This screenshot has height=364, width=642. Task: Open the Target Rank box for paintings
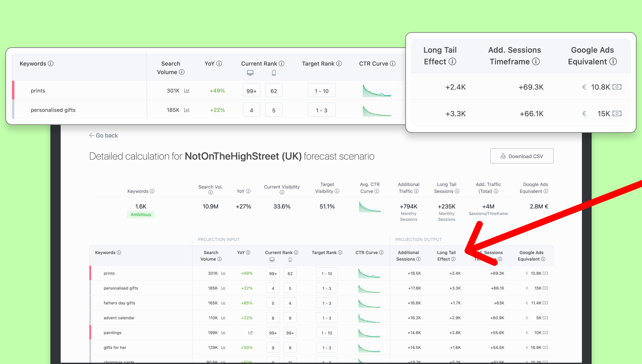tap(327, 332)
